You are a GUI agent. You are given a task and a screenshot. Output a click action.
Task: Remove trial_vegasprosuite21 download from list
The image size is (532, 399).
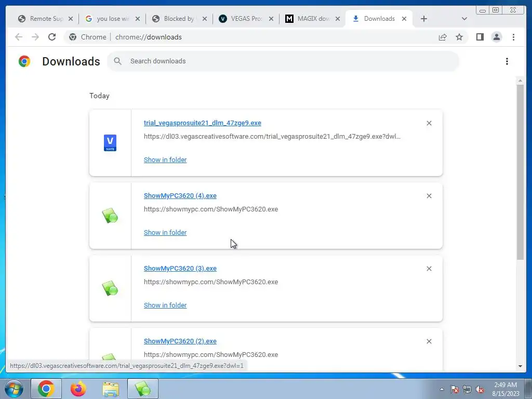tap(429, 123)
